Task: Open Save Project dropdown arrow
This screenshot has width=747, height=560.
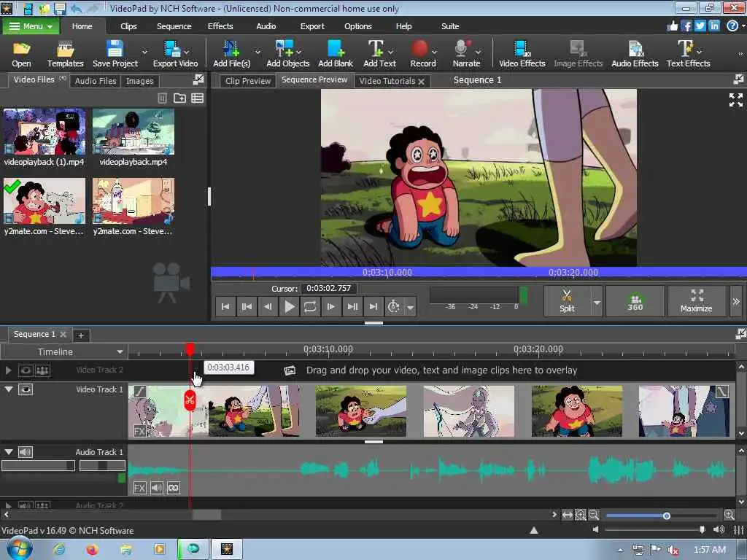Action: 144,52
